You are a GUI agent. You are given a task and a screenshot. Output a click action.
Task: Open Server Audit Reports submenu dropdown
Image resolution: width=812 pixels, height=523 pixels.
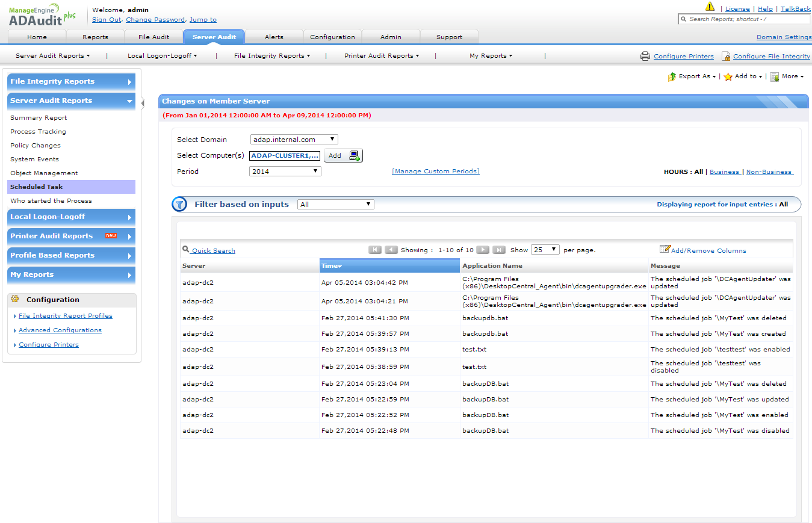[53, 56]
